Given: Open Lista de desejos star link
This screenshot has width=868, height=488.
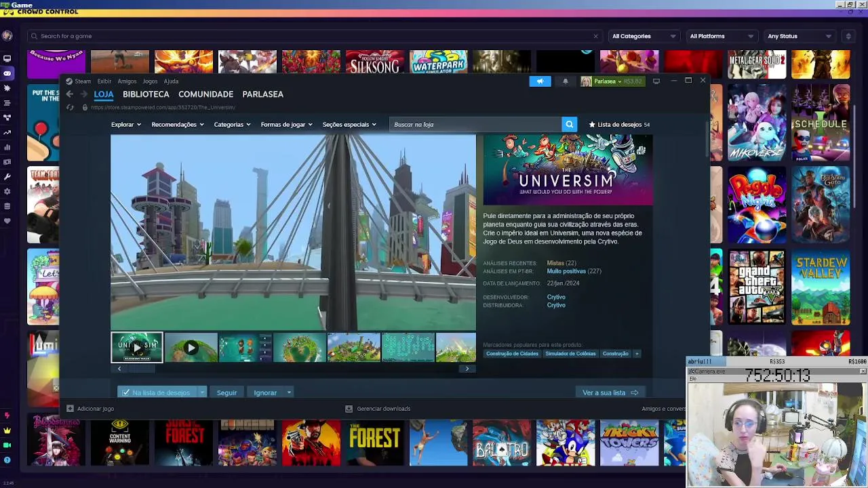Looking at the screenshot, I should (x=619, y=125).
